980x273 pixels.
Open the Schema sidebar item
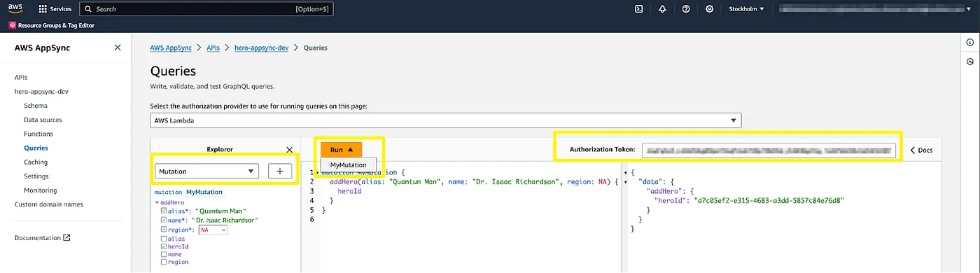coord(36,106)
